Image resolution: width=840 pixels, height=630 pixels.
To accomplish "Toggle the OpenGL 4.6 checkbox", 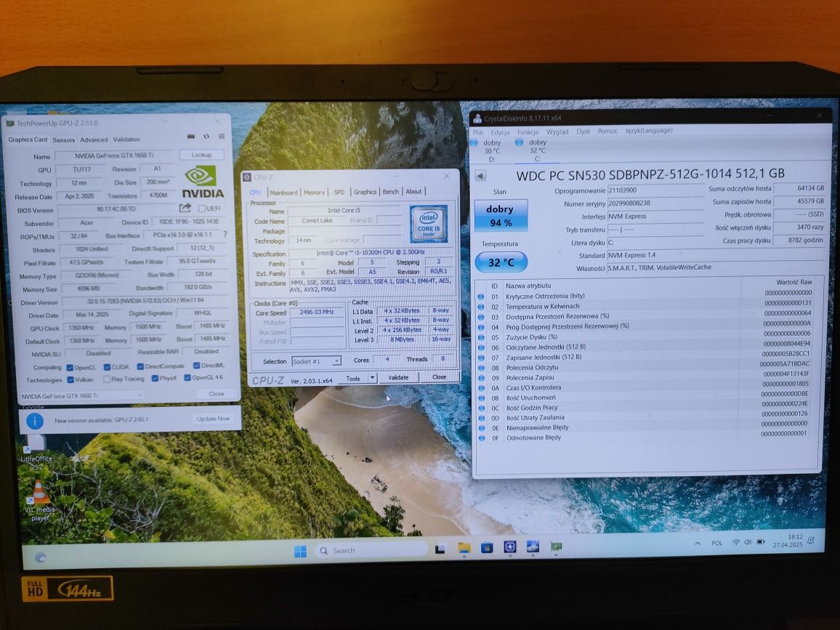I will coord(187,378).
